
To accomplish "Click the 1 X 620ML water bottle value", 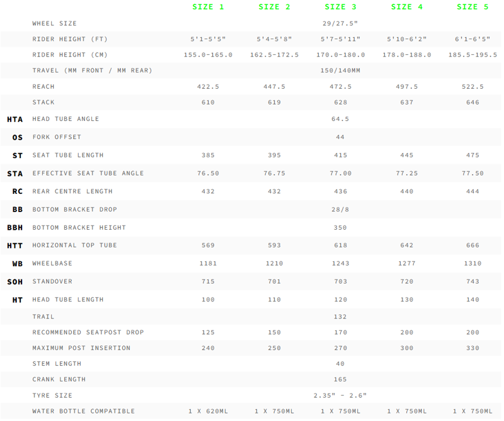I will click(x=208, y=412).
